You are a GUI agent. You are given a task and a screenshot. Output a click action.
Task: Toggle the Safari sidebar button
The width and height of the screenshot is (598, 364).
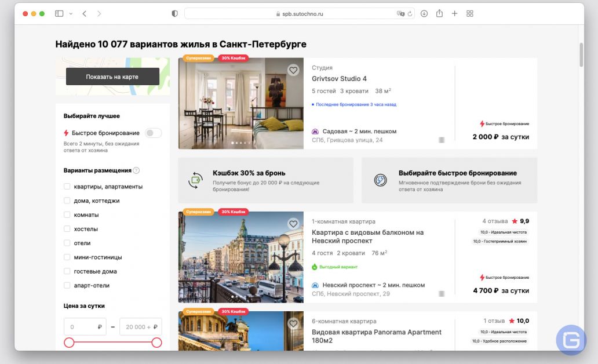tap(59, 14)
